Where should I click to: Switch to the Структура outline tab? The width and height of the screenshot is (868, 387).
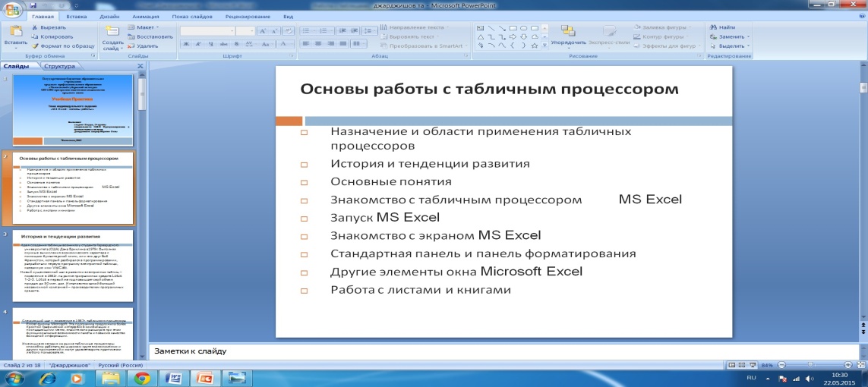click(x=59, y=66)
